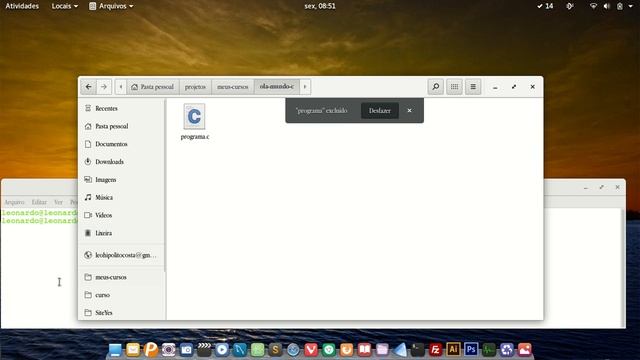
Task: Open system status menu arrow
Action: (631, 6)
